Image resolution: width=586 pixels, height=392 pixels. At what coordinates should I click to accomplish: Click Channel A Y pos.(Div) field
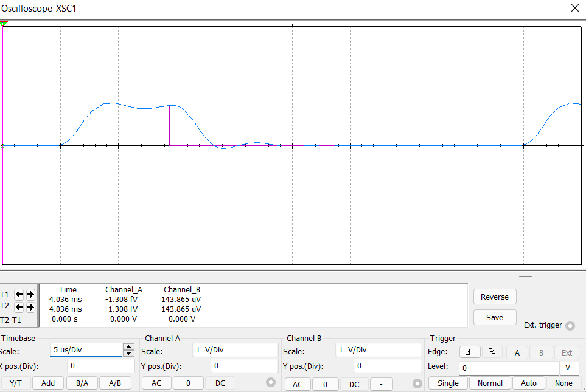tap(245, 366)
